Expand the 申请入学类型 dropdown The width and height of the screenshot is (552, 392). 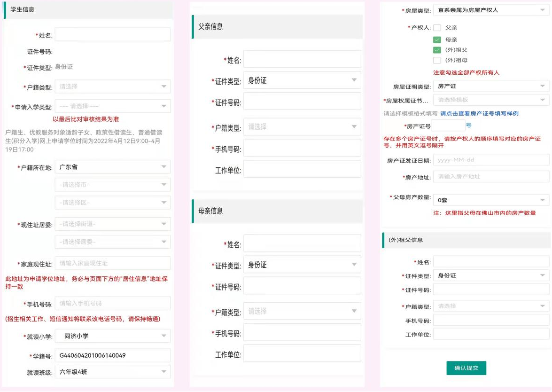pyautogui.click(x=113, y=106)
